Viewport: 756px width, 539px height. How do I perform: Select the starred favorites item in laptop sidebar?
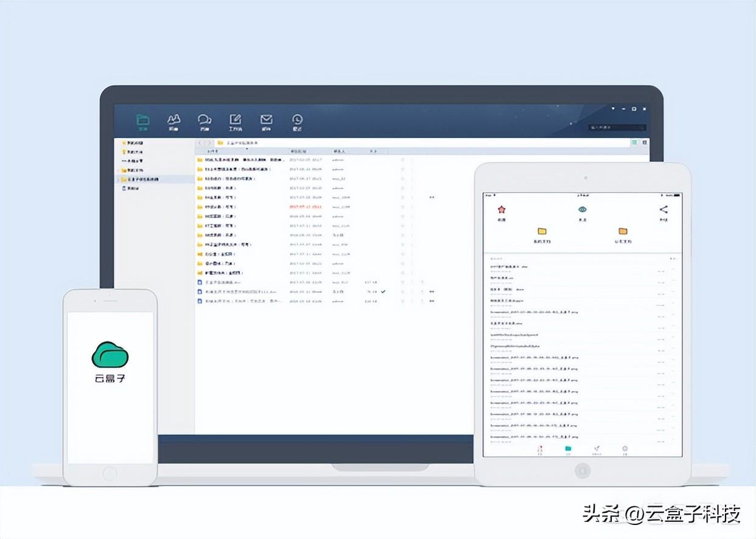tap(133, 142)
